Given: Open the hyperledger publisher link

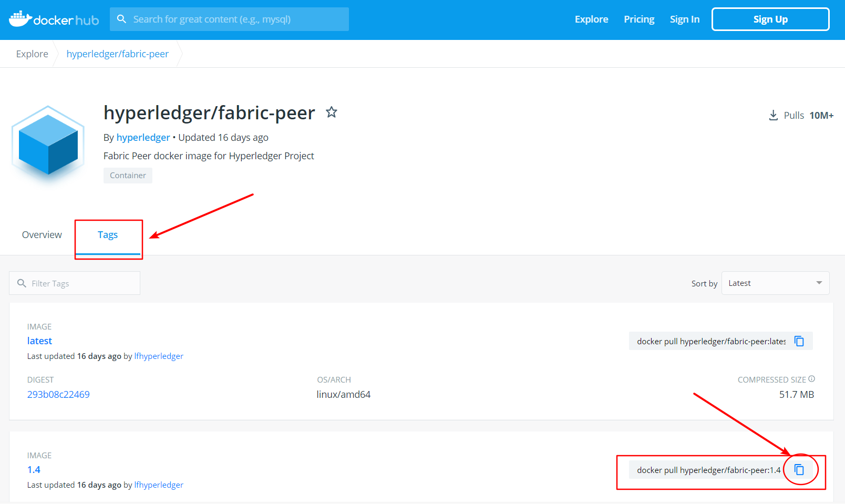Looking at the screenshot, I should click(x=143, y=137).
